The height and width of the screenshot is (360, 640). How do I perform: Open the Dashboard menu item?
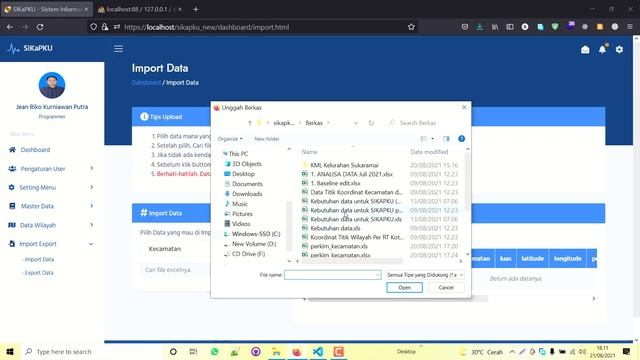click(35, 150)
